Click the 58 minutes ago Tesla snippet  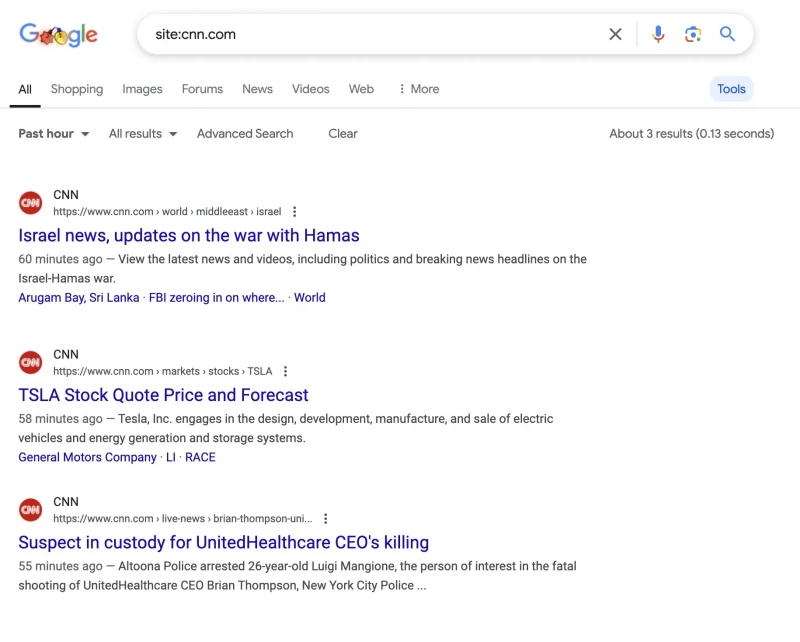click(286, 428)
